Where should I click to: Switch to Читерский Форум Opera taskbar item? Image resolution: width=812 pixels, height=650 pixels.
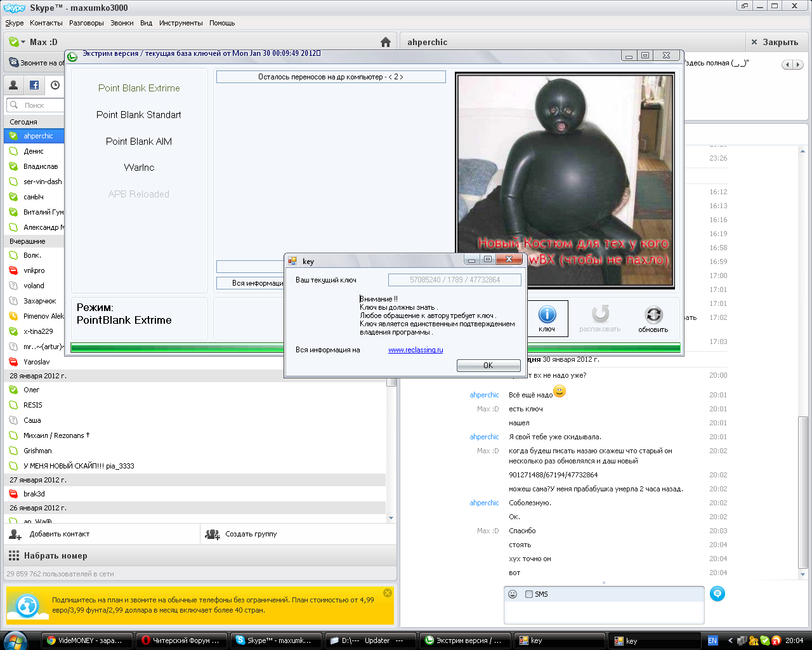[x=181, y=640]
